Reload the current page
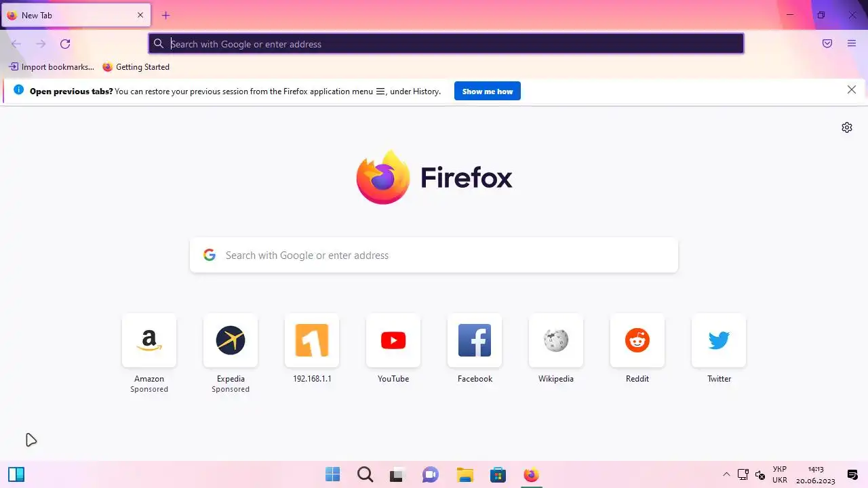 pos(65,44)
